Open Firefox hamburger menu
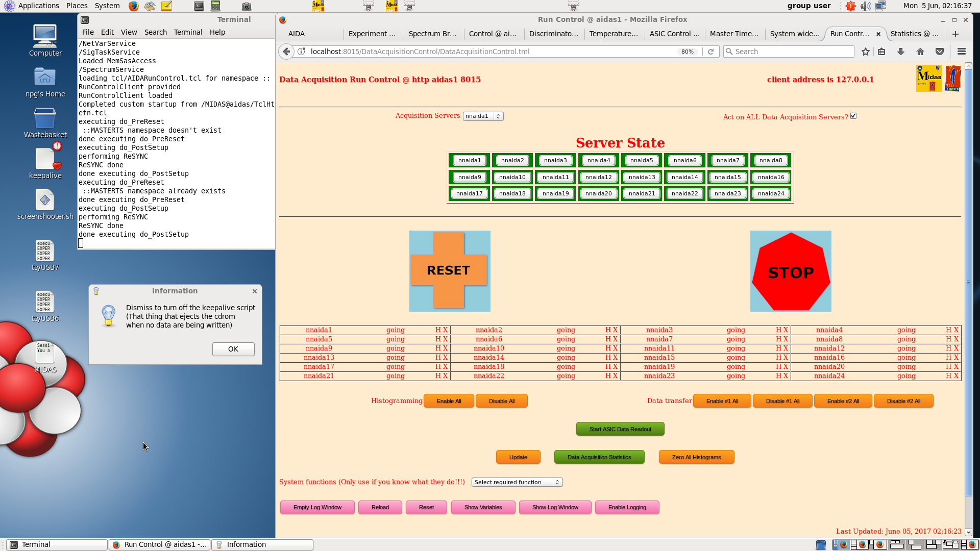980x551 pixels. [962, 52]
